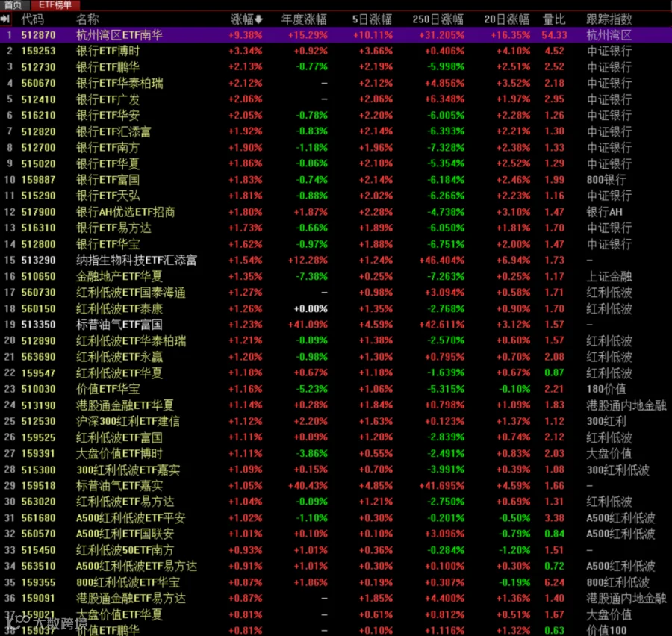Select 红利低波50ETF南方 row
672x636 pixels.
tap(336, 550)
